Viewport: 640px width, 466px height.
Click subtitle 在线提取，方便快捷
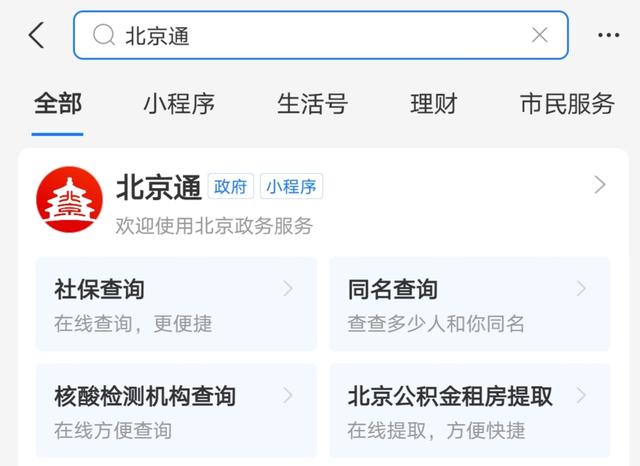click(x=436, y=431)
